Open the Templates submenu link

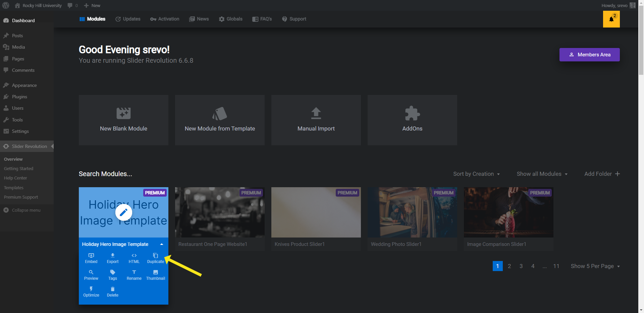click(x=14, y=188)
